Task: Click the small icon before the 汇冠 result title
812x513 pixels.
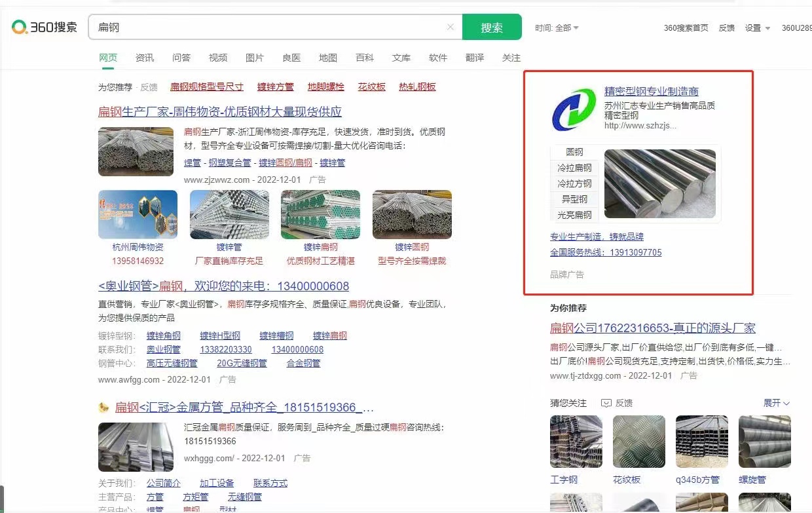Action: click(x=103, y=408)
